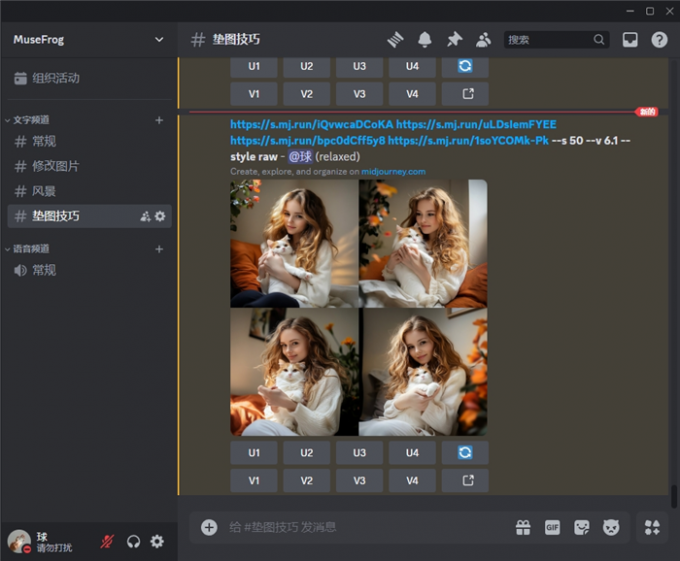The height and width of the screenshot is (561, 680).
Task: Open 组织活动 events entry
Action: (x=89, y=78)
